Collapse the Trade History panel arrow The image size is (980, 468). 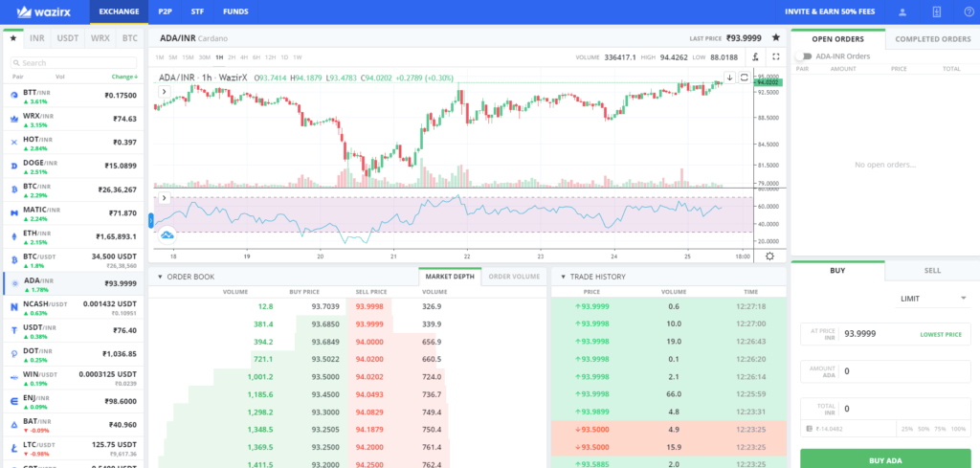point(563,277)
